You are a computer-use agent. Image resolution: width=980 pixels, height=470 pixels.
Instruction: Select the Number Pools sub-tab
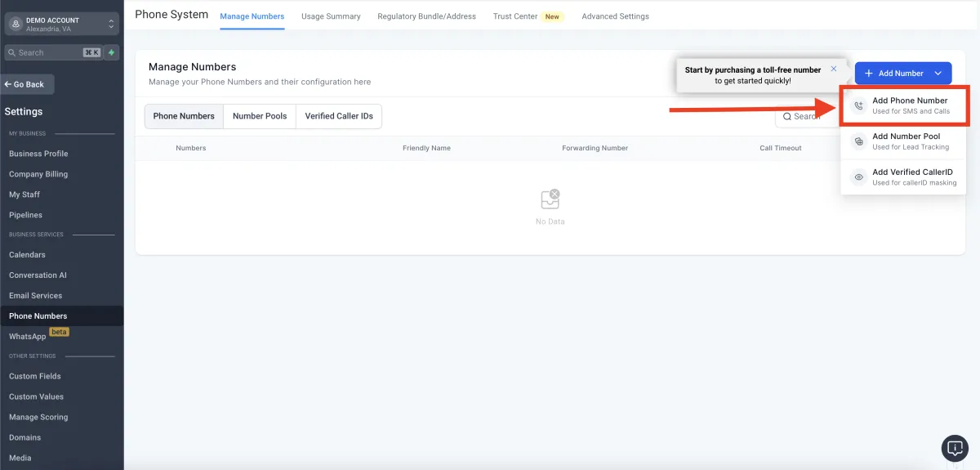coord(260,116)
